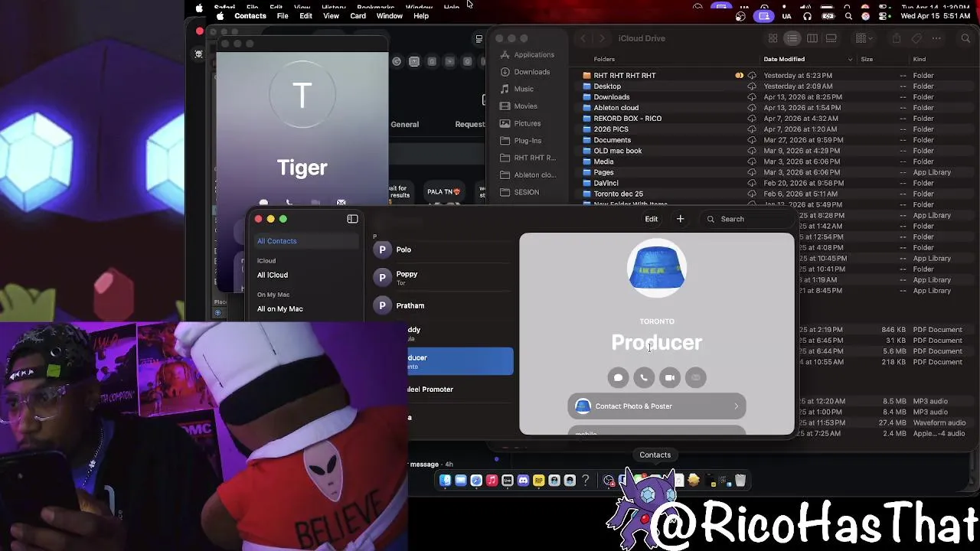Select the Poppy contact
Image resolution: width=980 pixels, height=551 pixels.
(x=443, y=277)
